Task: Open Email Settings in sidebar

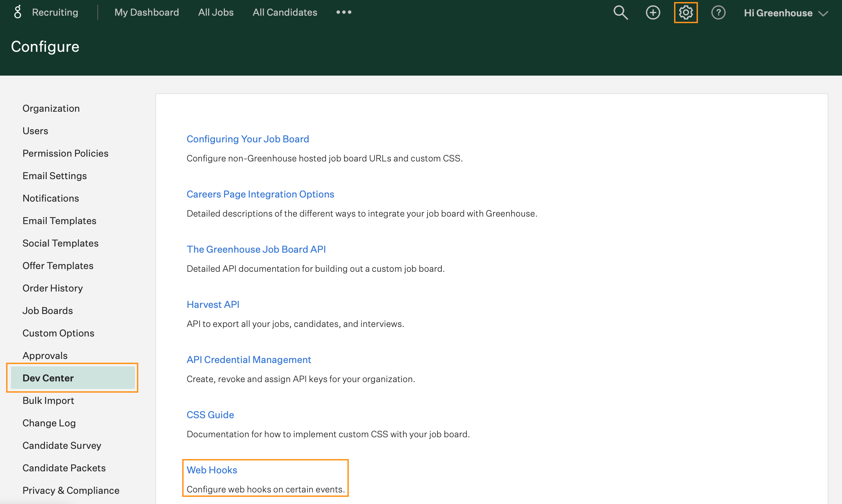Action: coord(54,176)
